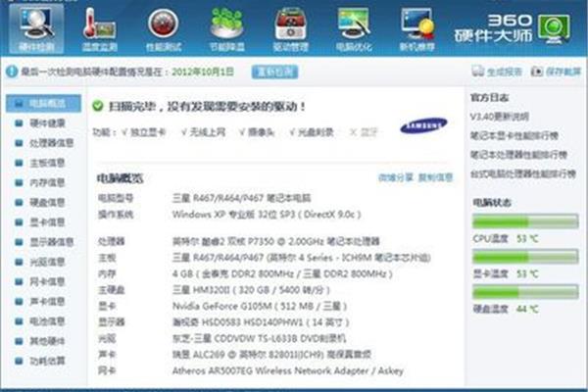Viewport: 588px width, 392px height.
Task: Open 笔记本显卡性能排行榜 ranking link
Action: (514, 136)
